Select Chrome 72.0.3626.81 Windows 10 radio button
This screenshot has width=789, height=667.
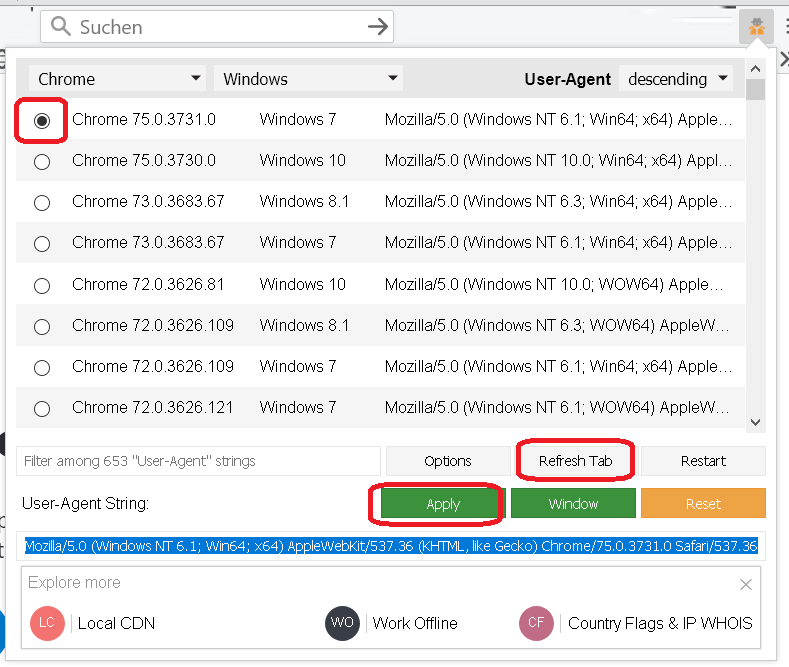coord(42,286)
